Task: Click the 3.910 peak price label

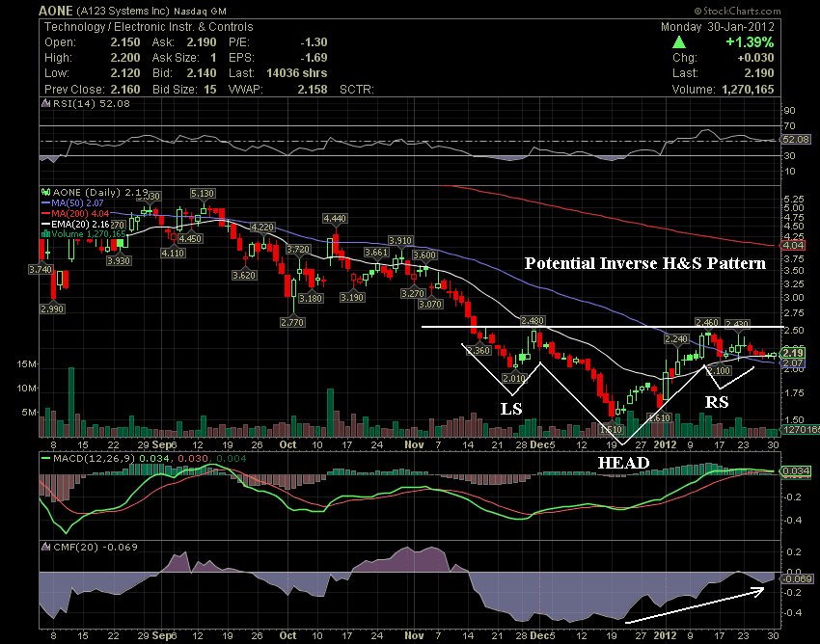Action: click(x=400, y=240)
